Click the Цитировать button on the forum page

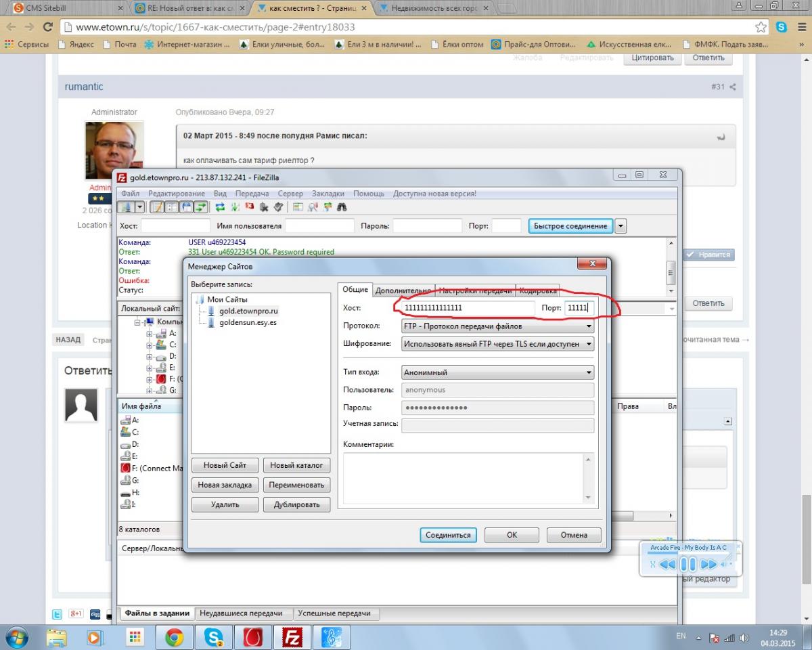(653, 58)
